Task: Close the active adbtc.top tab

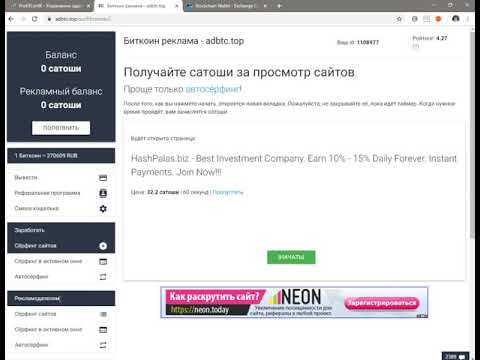Action: click(177, 6)
